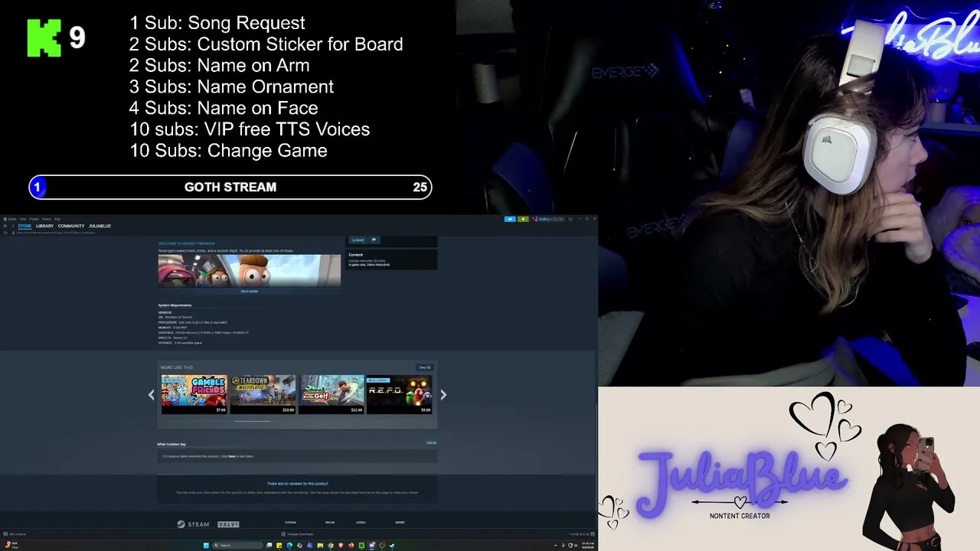The height and width of the screenshot is (551, 980).
Task: Open Manage Downloads in Steam's bottom bar
Action: (x=298, y=534)
